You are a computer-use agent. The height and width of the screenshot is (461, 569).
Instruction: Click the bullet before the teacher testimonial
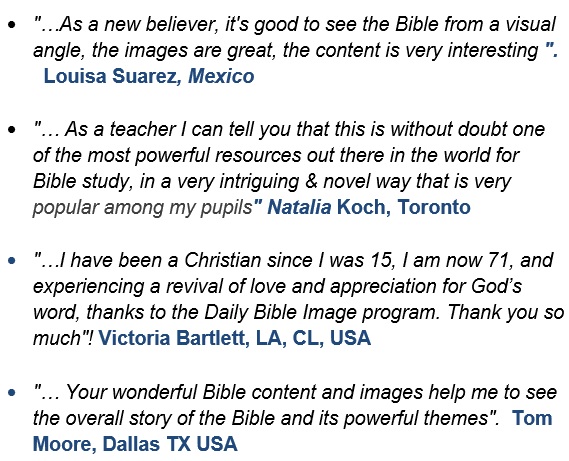12,130
